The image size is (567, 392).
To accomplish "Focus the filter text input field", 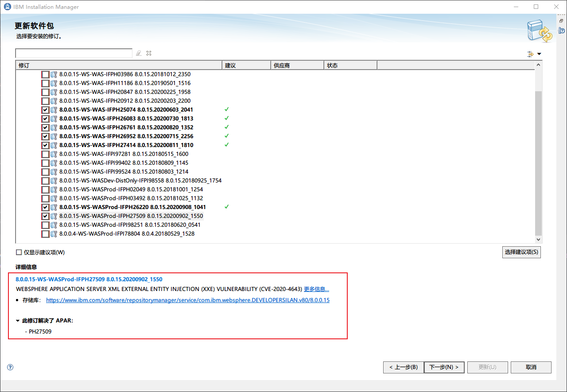I will (x=74, y=53).
